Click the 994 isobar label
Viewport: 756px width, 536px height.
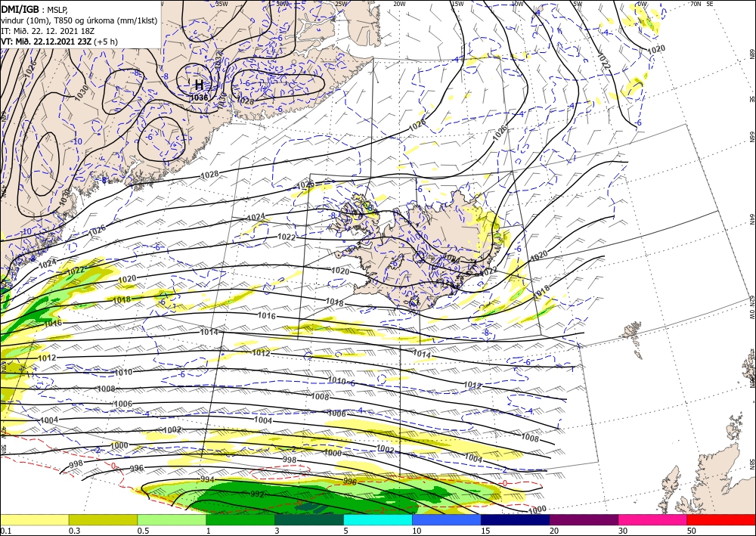207,479
